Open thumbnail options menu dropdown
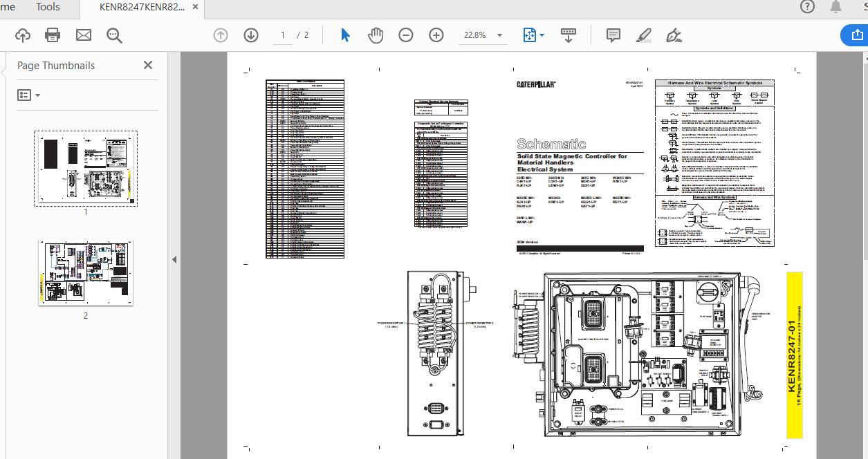 point(28,95)
